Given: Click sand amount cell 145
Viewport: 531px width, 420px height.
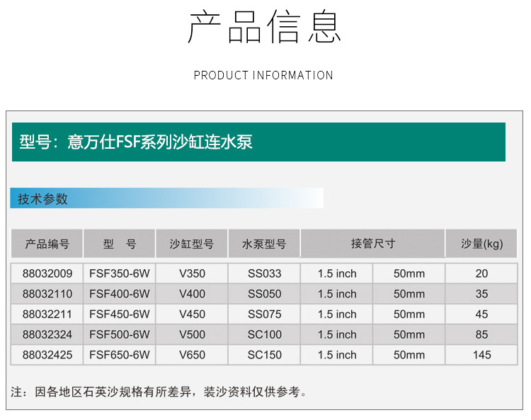Looking at the screenshot, I should tap(481, 355).
